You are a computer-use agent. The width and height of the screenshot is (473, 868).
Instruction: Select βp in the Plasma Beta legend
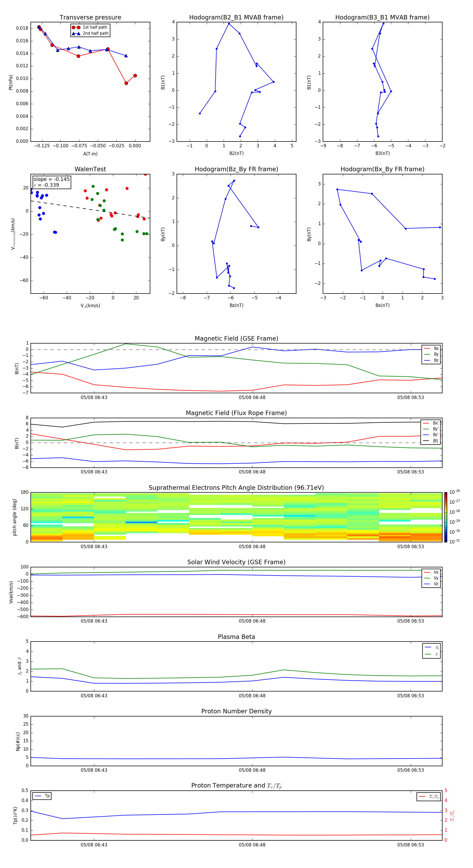tap(431, 647)
